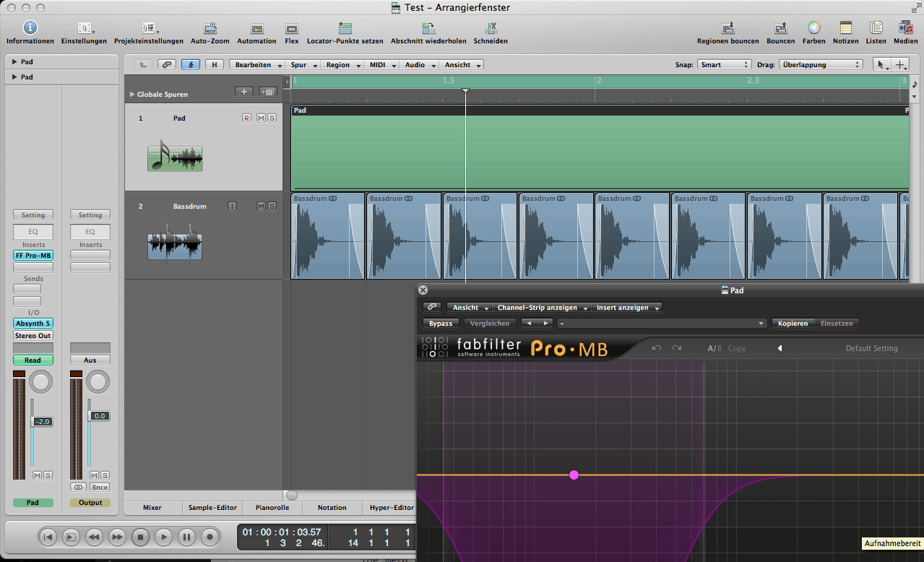
Task: Switch to the Pianorolle tab
Action: click(271, 508)
